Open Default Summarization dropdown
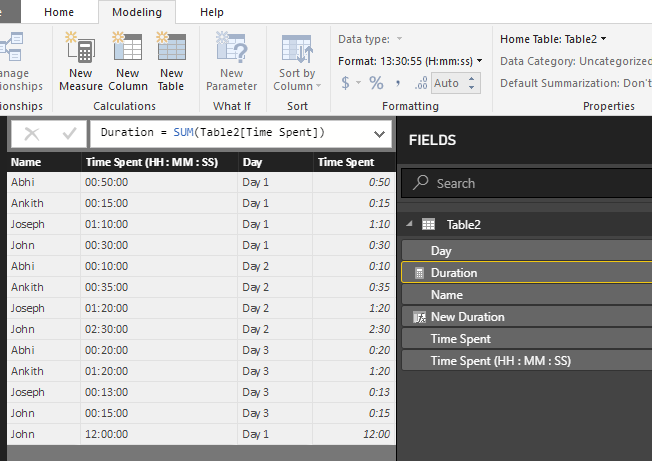The height and width of the screenshot is (461, 652). (576, 83)
